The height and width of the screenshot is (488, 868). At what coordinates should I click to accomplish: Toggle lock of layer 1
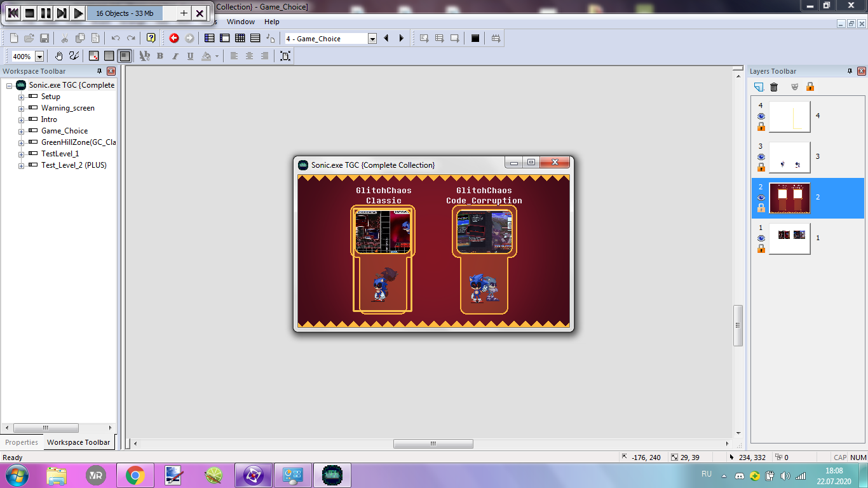761,248
